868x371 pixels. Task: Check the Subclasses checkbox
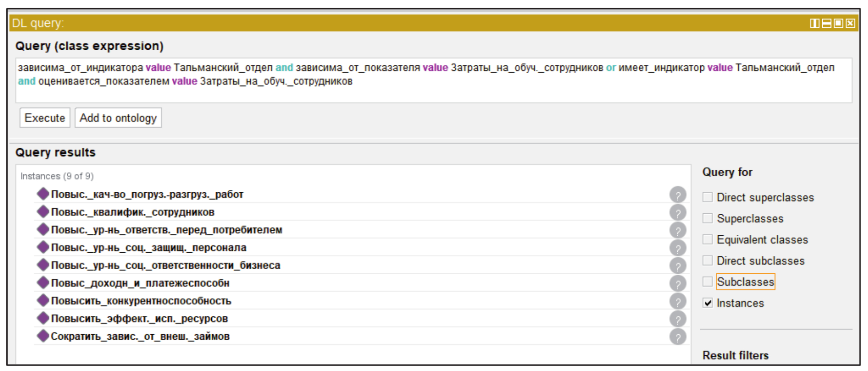(x=707, y=282)
